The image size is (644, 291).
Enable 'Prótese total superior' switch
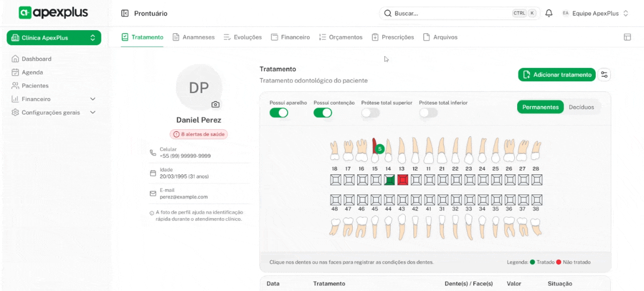[370, 113]
